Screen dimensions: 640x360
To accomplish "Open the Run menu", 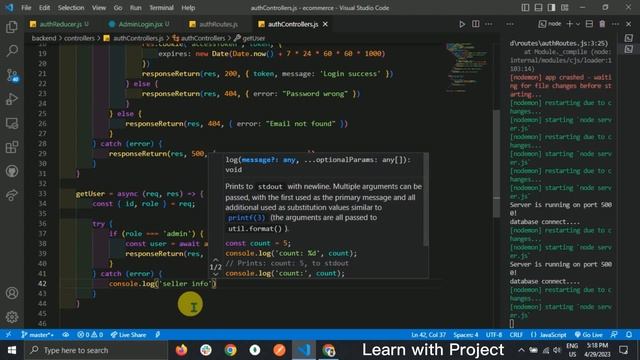I will (136, 8).
